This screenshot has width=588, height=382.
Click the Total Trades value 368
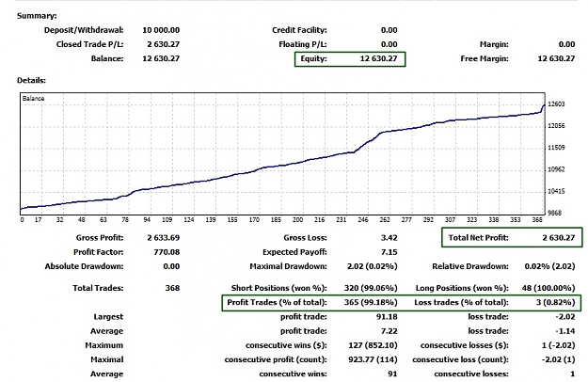(172, 288)
